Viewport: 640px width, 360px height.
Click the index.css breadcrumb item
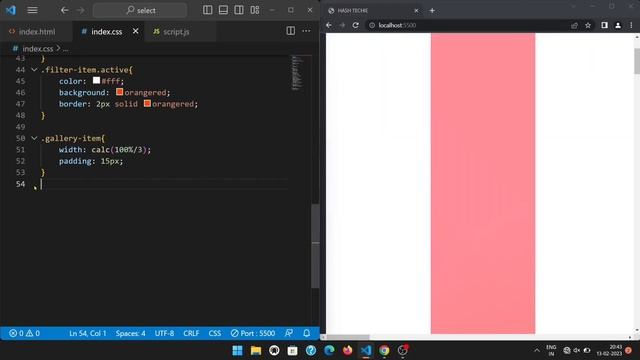click(x=38, y=49)
